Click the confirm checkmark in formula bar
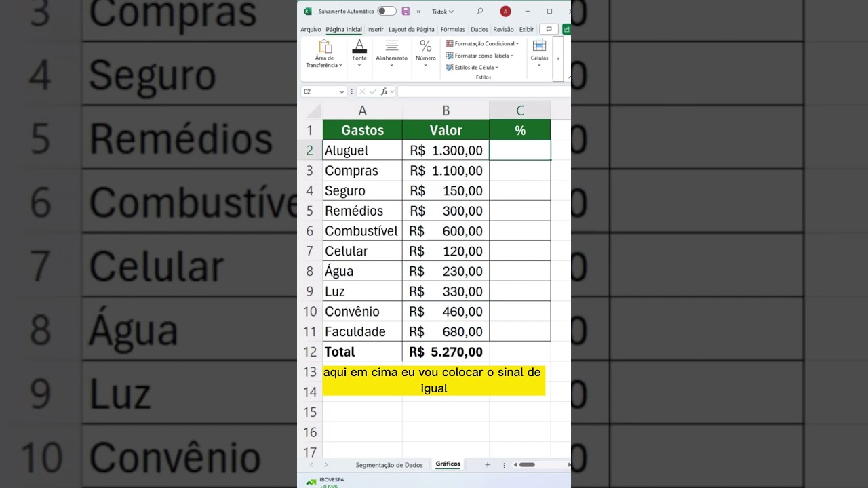Viewport: 868px width, 488px height. click(373, 91)
